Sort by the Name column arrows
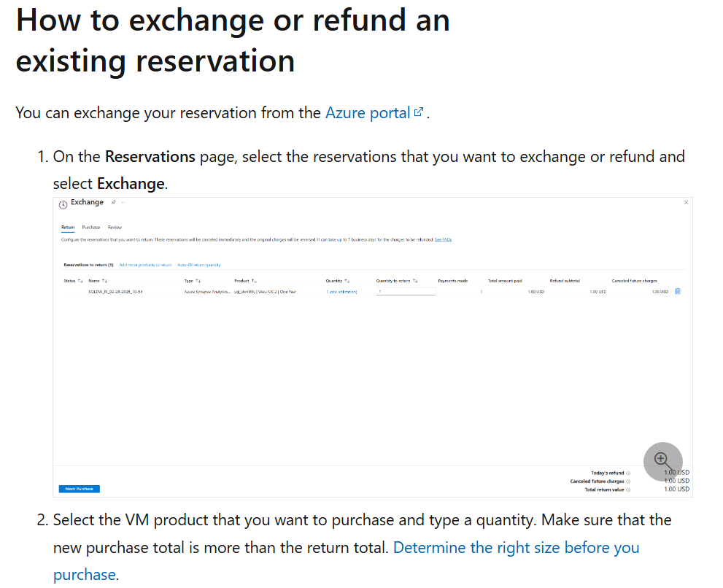 click(104, 280)
